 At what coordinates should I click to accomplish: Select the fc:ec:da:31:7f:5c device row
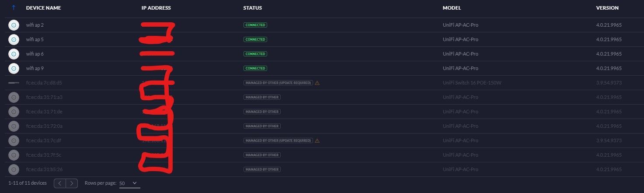44,155
